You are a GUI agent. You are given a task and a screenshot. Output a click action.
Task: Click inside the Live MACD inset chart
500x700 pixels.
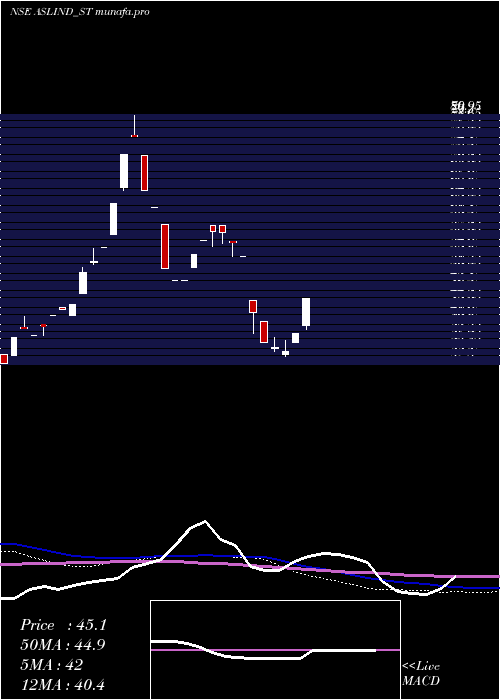coord(275,650)
